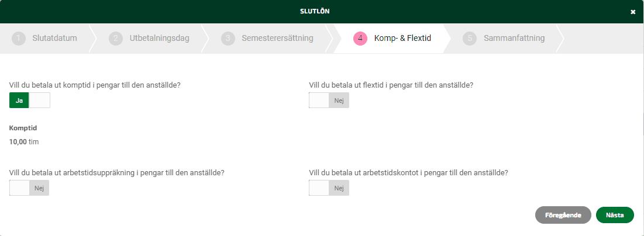Jump to the Sammanfattning step label
This screenshot has width=644, height=236.
click(x=514, y=39)
